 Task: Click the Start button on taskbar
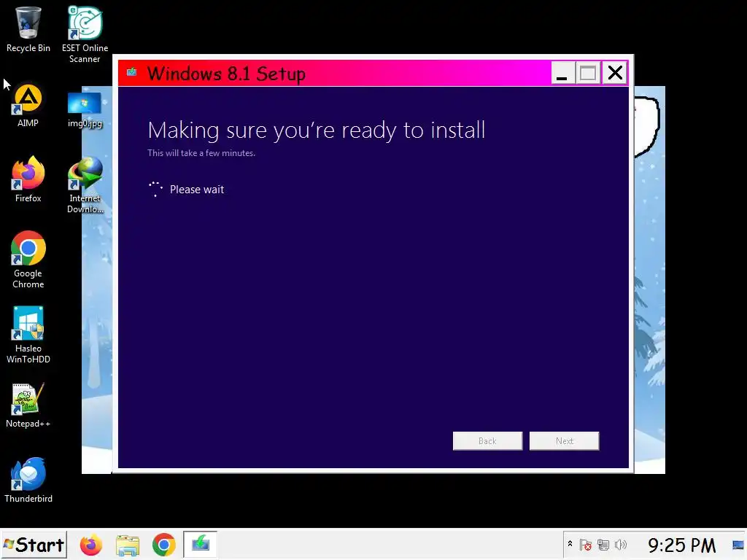tap(34, 545)
